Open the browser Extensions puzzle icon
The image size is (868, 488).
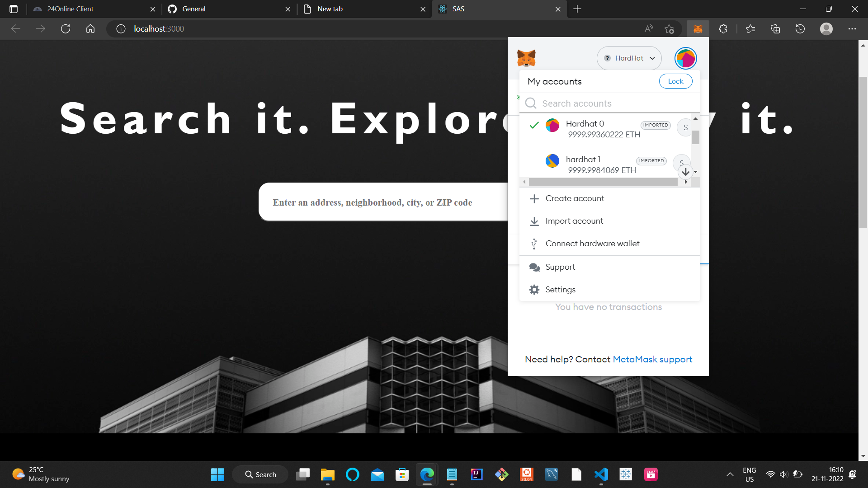tap(723, 28)
